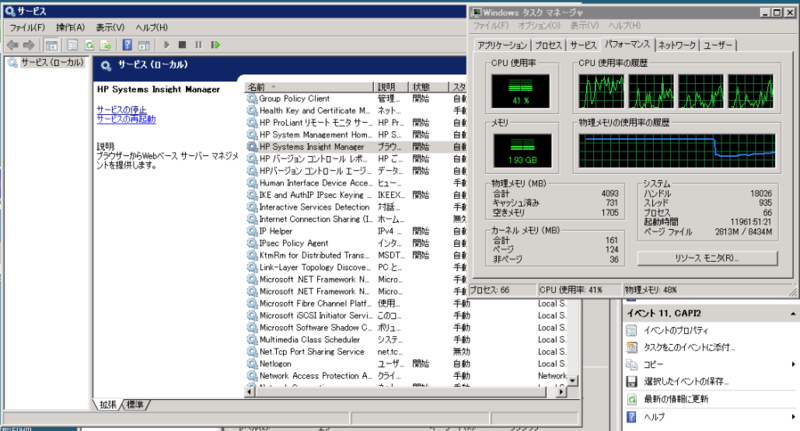The height and width of the screenshot is (431, 800).
Task: Click the gear icon beside KtmRm for Distributed Trans...
Action: click(x=252, y=255)
